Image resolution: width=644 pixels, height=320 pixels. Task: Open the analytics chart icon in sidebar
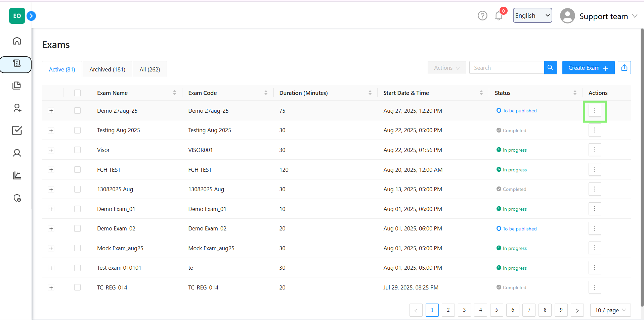[x=17, y=175]
